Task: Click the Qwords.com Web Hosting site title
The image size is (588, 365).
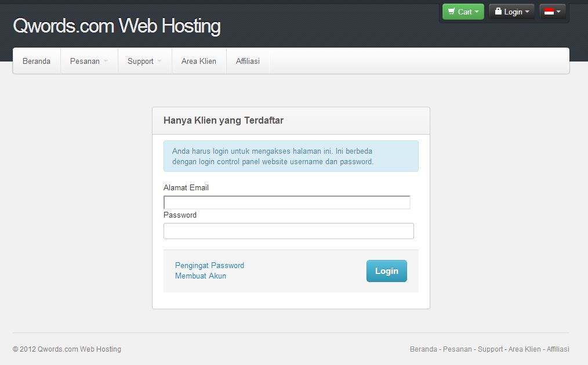Action: [117, 26]
